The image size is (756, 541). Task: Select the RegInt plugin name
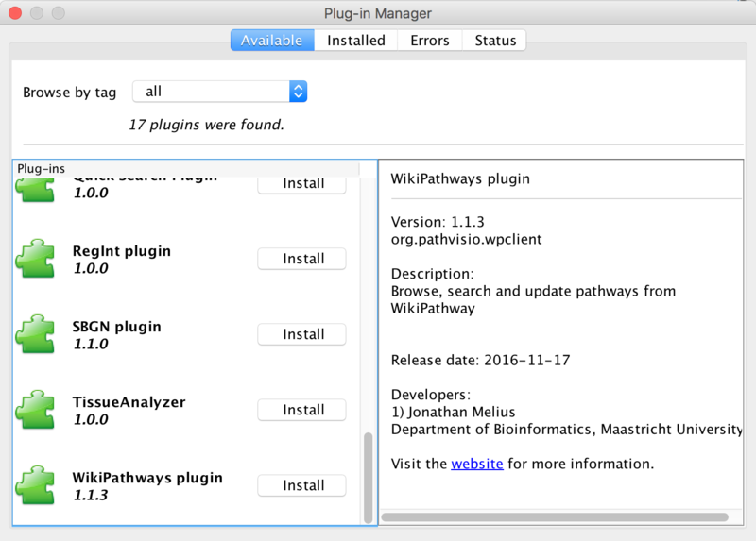coord(122,251)
